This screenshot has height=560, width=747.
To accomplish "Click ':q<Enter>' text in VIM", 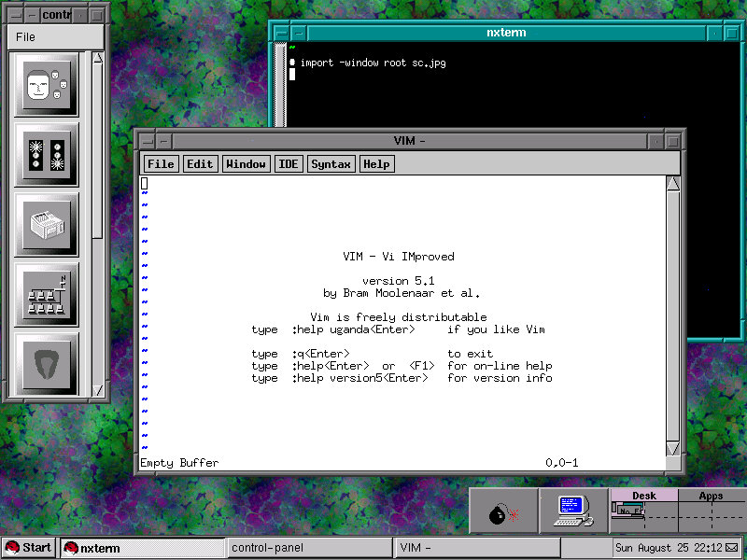I will click(320, 354).
